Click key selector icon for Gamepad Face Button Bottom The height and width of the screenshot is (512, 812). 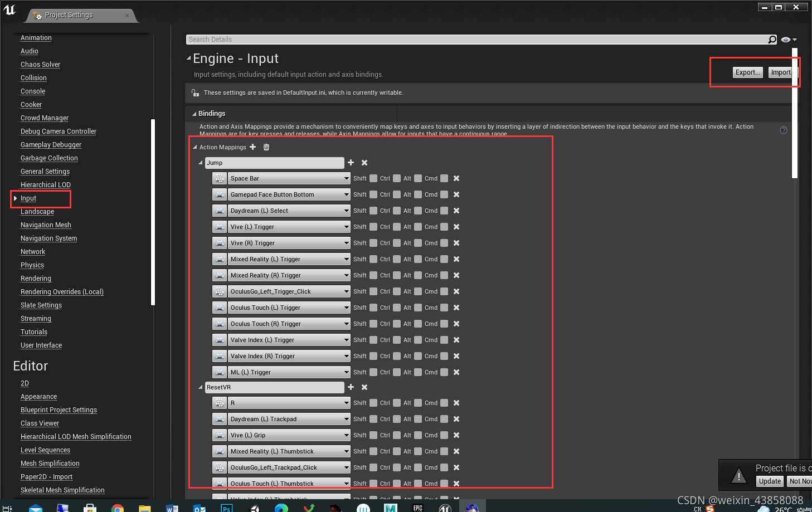[220, 194]
